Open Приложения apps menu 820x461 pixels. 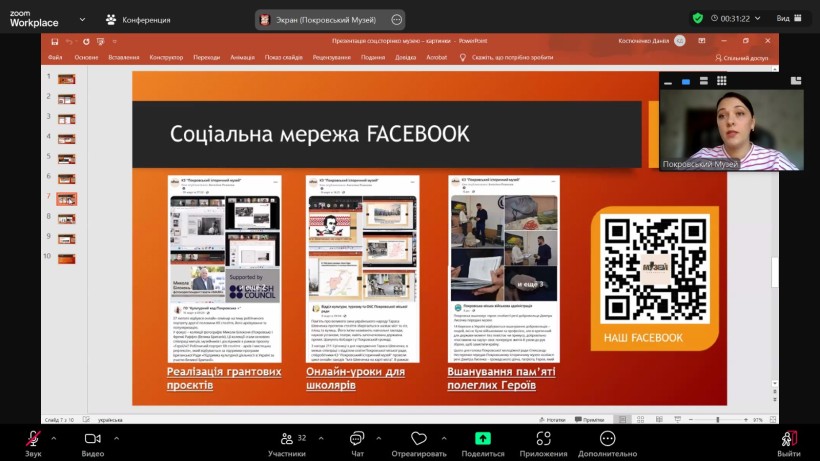(x=543, y=444)
